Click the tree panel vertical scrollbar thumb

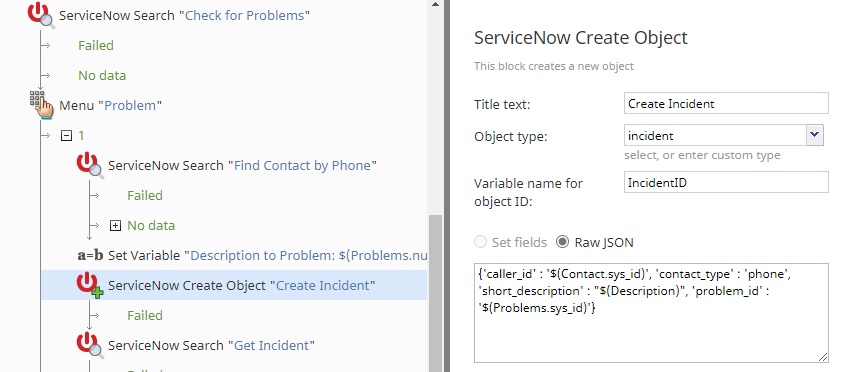(x=435, y=293)
